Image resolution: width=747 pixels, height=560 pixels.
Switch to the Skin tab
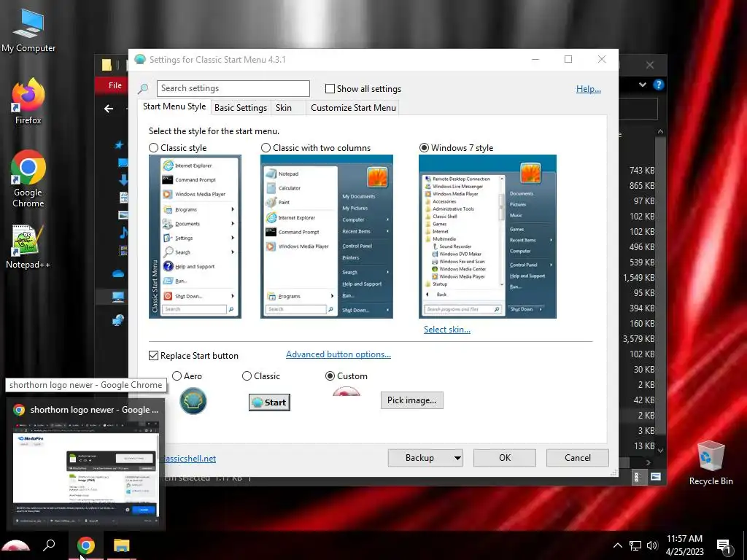(x=284, y=108)
